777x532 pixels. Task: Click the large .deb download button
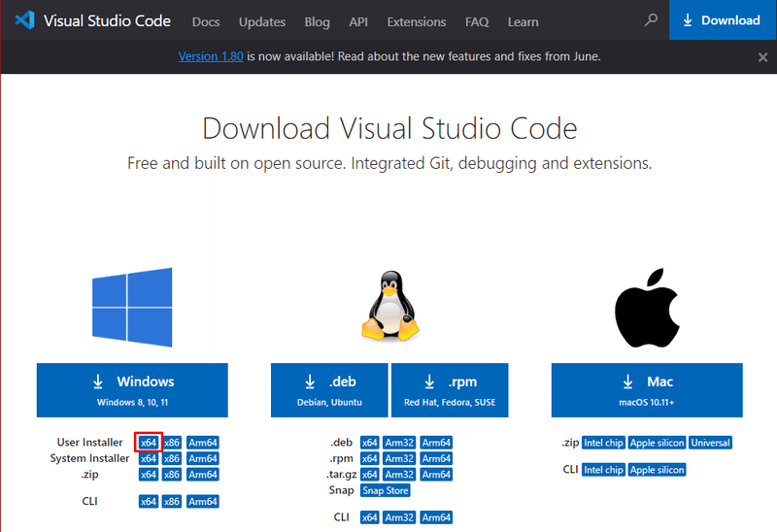[329, 390]
